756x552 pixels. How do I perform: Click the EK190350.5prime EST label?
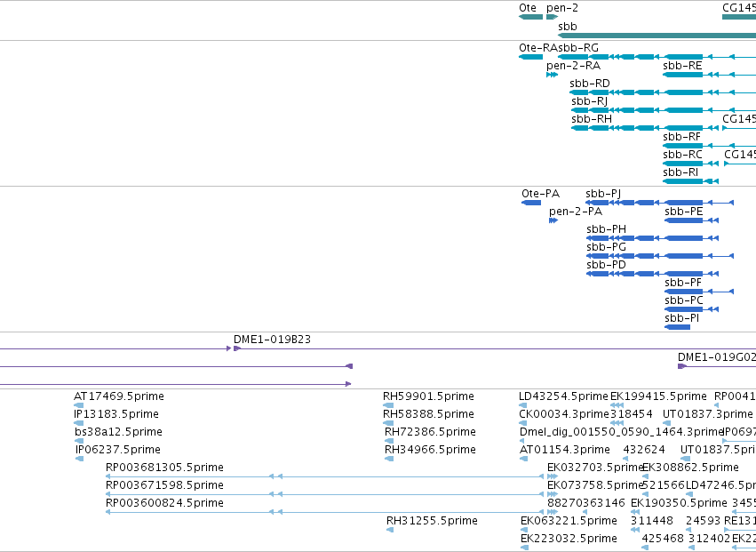(x=679, y=503)
